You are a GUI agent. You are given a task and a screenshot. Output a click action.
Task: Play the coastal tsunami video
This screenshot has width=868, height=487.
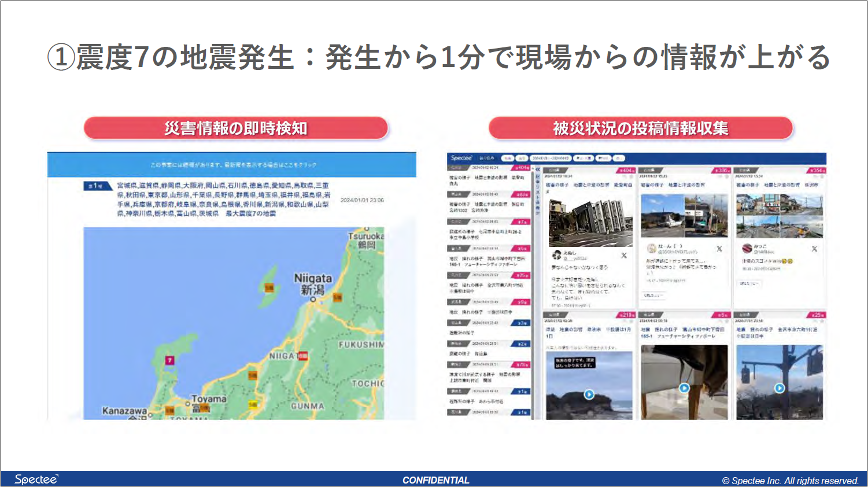point(589,394)
